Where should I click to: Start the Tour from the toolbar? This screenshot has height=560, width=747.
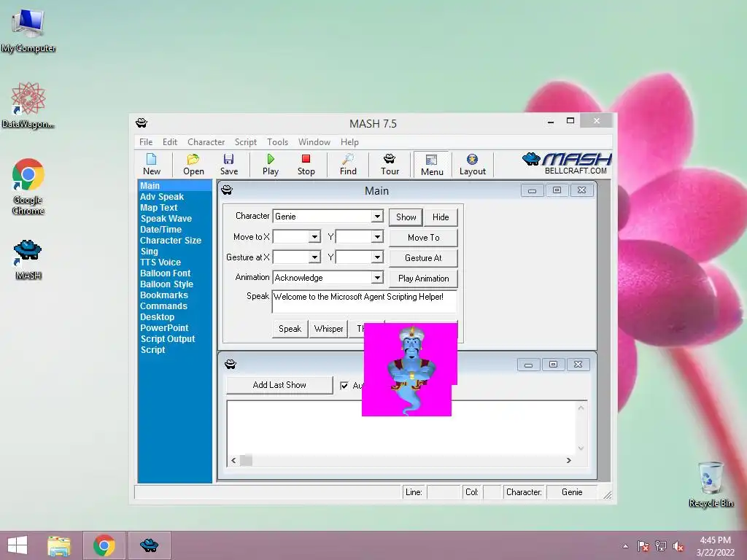pyautogui.click(x=390, y=164)
